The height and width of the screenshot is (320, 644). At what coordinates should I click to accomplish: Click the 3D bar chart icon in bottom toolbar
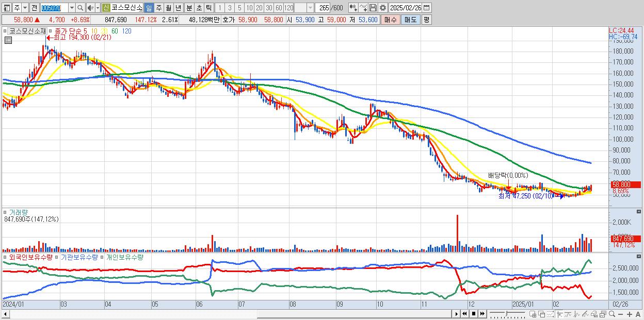pos(594,314)
